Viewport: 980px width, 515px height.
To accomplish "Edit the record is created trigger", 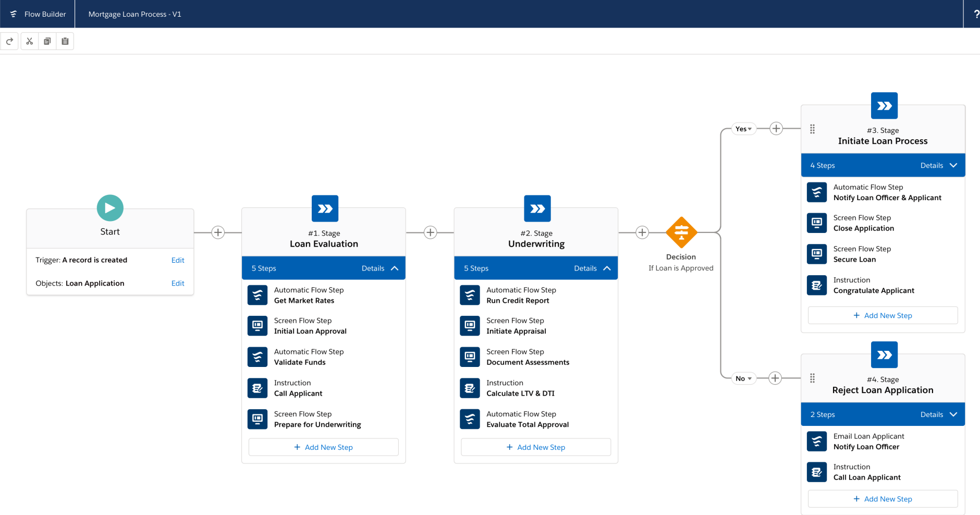I will tap(178, 260).
